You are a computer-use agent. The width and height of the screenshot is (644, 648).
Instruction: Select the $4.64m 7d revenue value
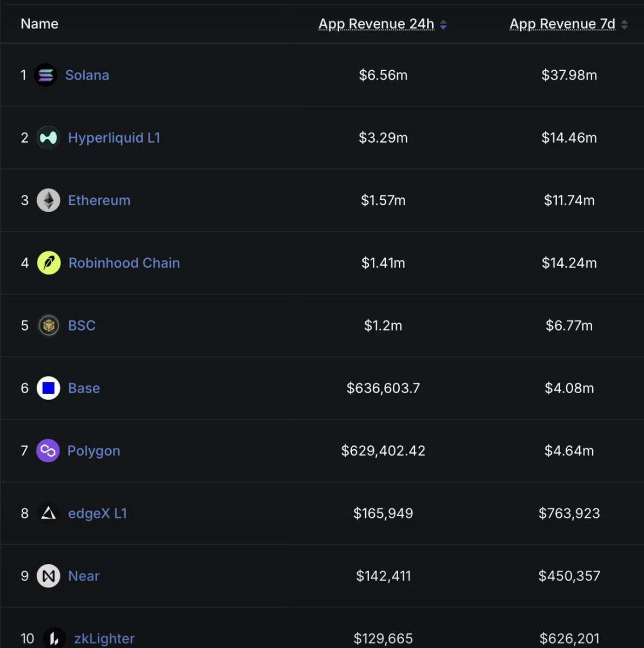569,451
